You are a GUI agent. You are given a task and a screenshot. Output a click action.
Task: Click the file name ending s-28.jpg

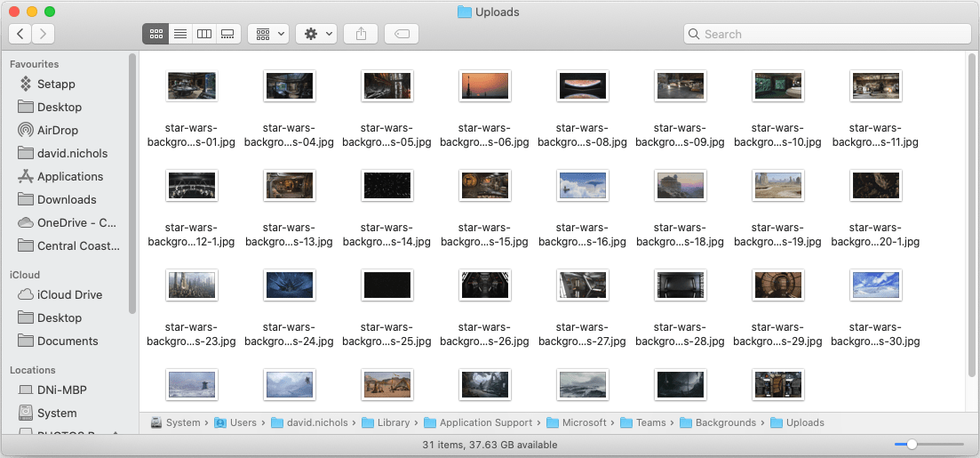[x=681, y=334]
